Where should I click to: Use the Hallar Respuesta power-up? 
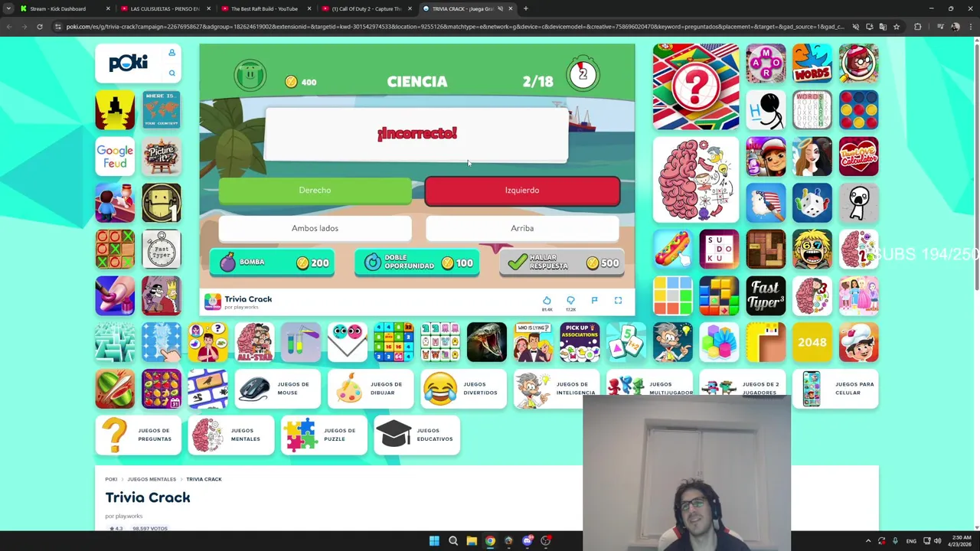click(562, 262)
